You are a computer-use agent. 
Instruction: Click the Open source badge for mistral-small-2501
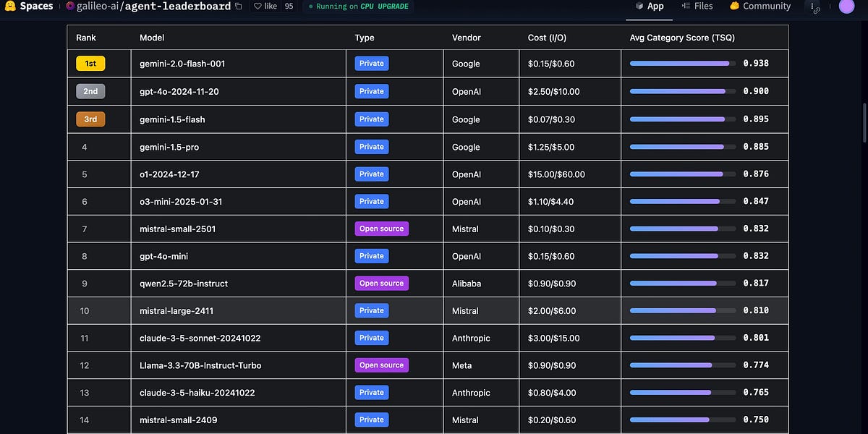[x=381, y=228]
